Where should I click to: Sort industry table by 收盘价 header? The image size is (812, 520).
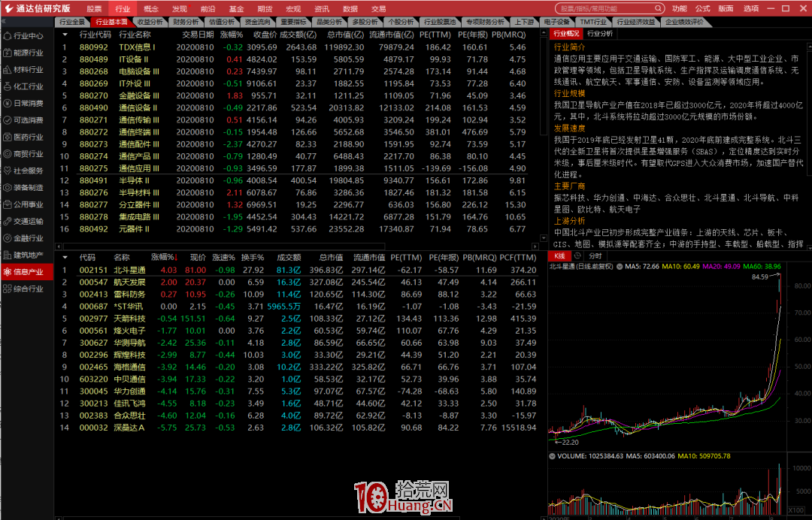tap(265, 35)
